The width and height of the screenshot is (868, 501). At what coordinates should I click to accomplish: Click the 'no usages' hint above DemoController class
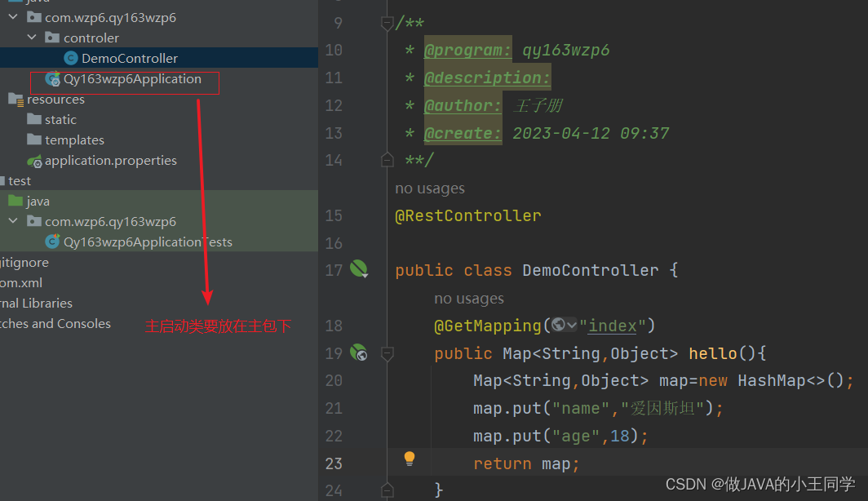click(429, 188)
